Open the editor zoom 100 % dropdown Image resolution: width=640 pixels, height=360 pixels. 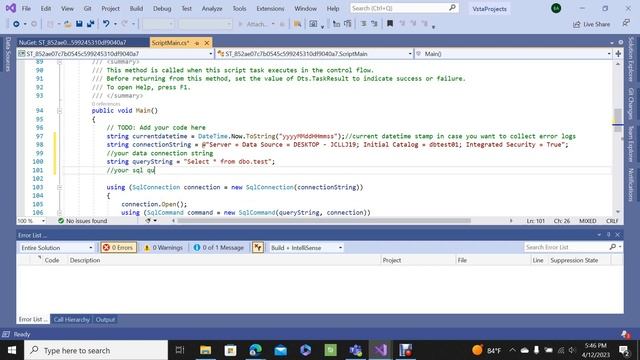tap(31, 221)
